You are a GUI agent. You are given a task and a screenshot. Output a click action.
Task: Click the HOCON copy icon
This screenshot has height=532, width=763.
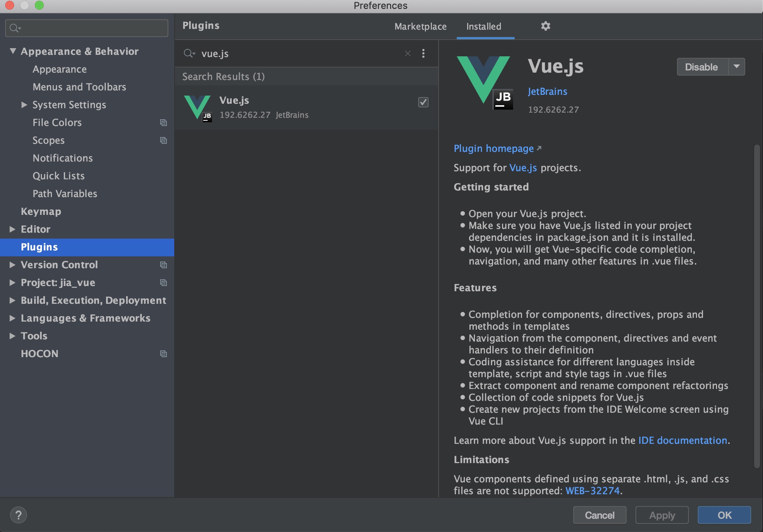164,353
